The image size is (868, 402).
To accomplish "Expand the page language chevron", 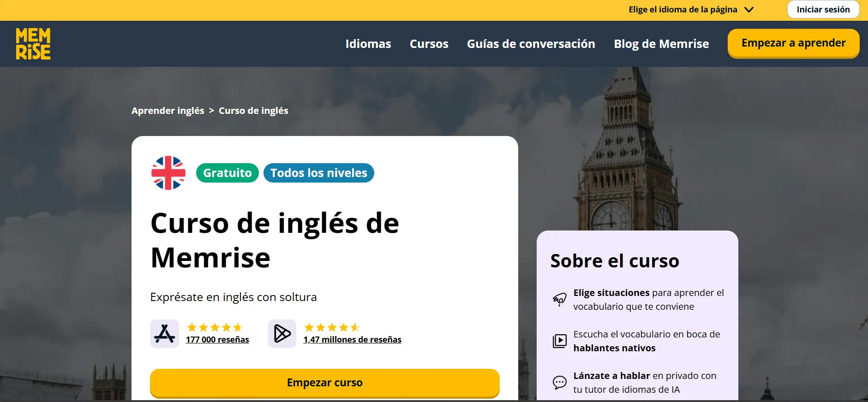I will pos(749,10).
